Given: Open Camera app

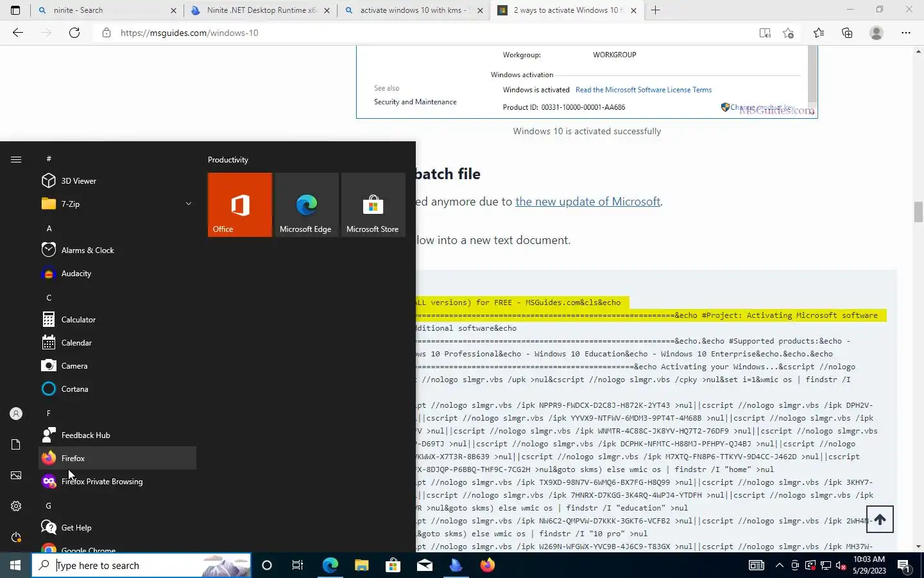Looking at the screenshot, I should 117,366.
